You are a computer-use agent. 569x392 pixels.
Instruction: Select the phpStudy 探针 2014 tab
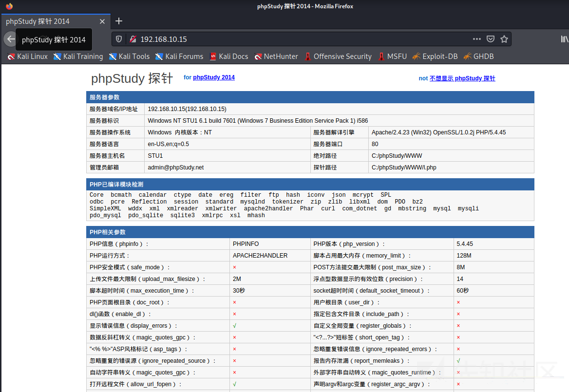[x=56, y=21]
